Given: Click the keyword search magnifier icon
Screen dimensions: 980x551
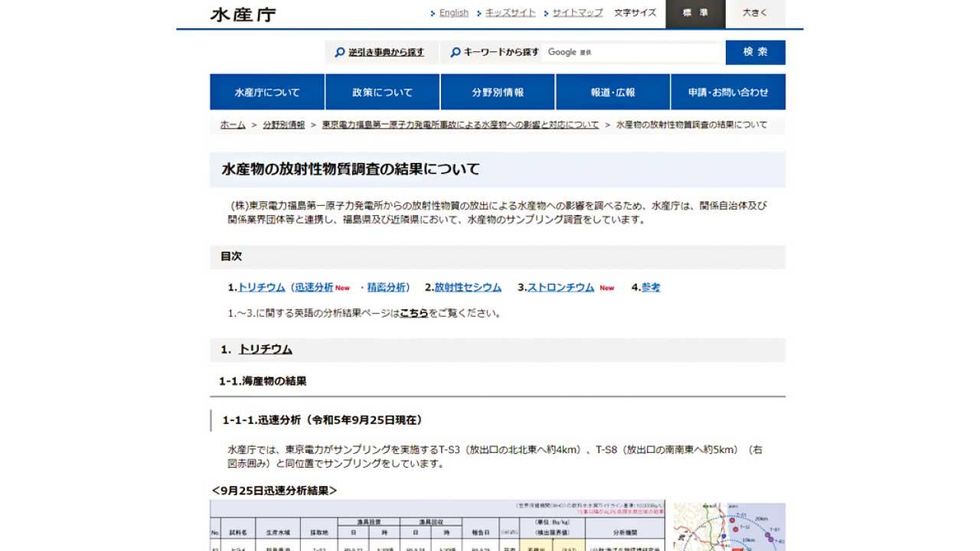Looking at the screenshot, I should (456, 52).
